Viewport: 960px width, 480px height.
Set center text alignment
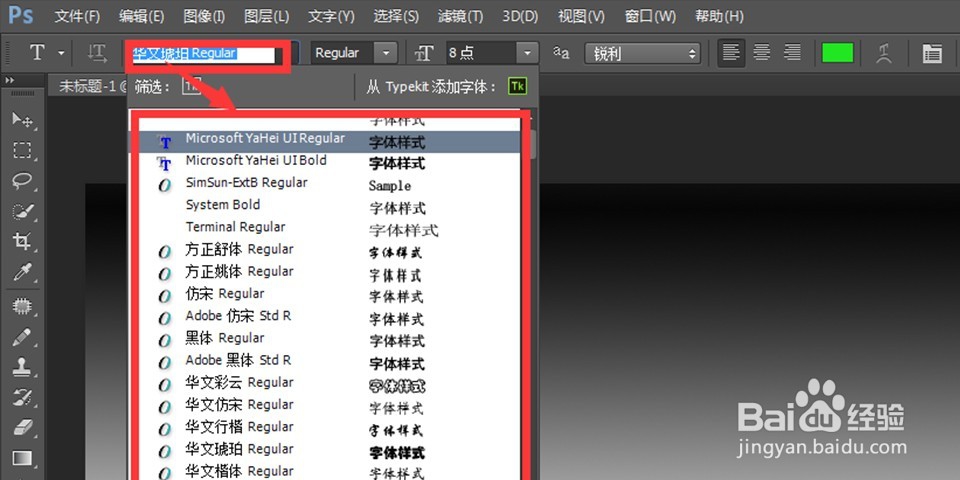pos(762,53)
